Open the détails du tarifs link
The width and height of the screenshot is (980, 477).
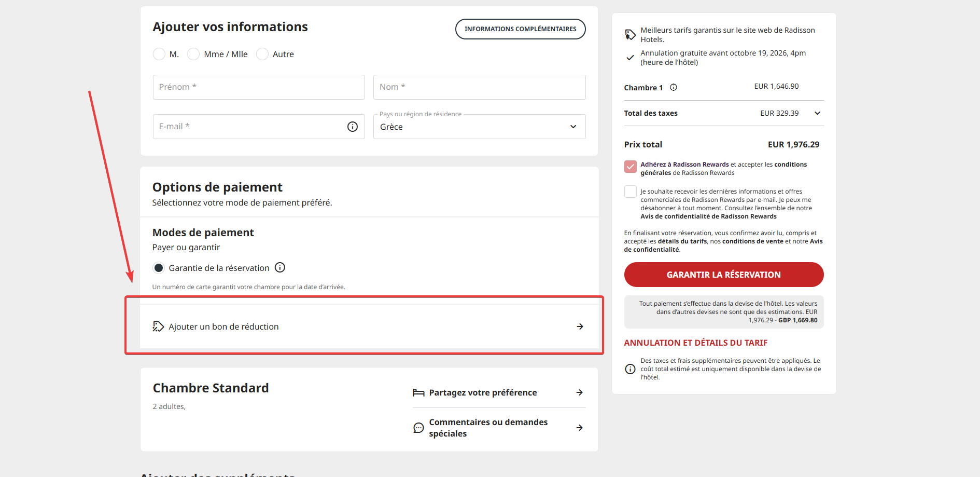682,241
